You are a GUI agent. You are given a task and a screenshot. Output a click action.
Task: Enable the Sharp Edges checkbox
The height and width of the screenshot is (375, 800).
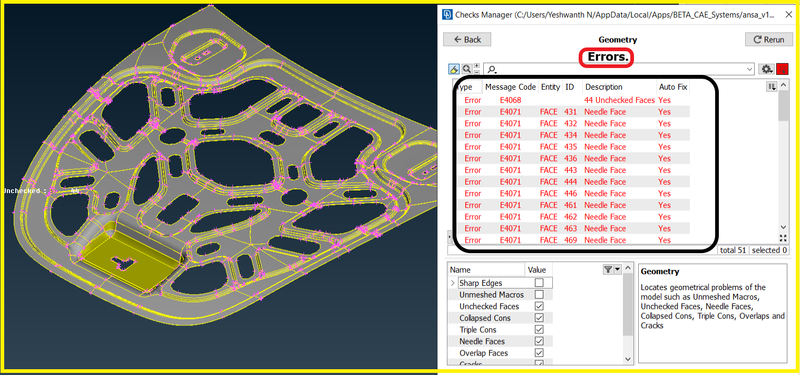point(539,283)
